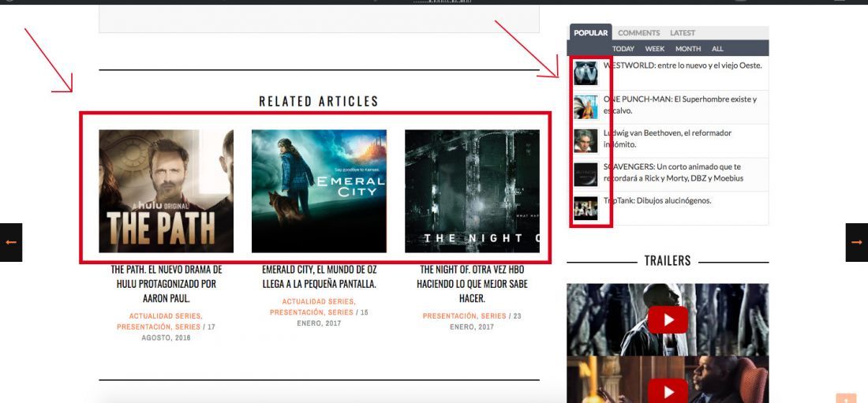Open Presentación category under The Night Of
Viewport: 868px width, 403px height.
(450, 316)
